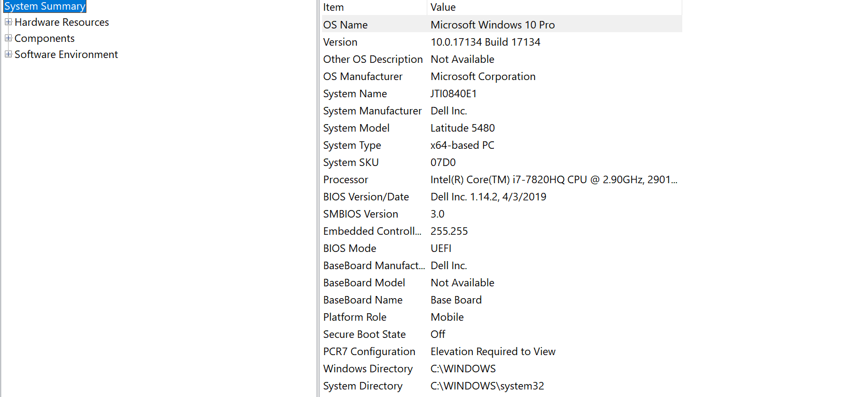Highlight the Secure Boot State row
Image resolution: width=868 pixels, height=397 pixels.
click(x=364, y=334)
